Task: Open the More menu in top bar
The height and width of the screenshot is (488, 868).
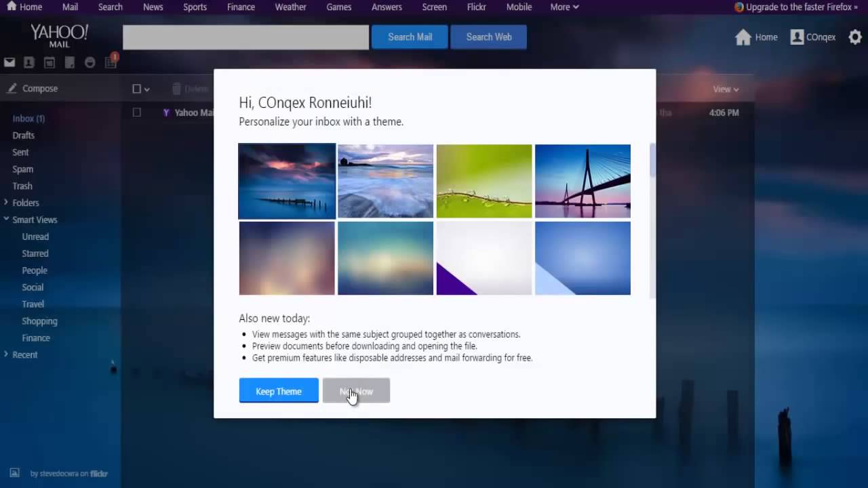Action: coord(564,7)
